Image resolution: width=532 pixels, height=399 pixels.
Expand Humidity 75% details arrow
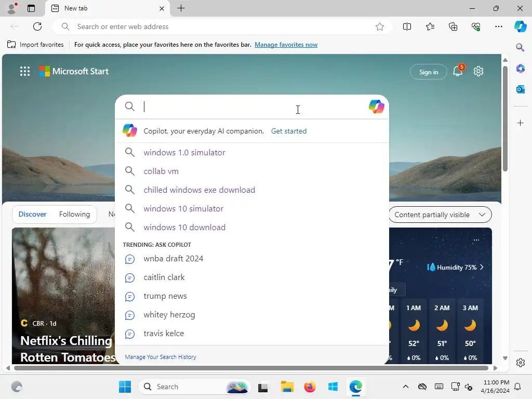[x=482, y=268]
